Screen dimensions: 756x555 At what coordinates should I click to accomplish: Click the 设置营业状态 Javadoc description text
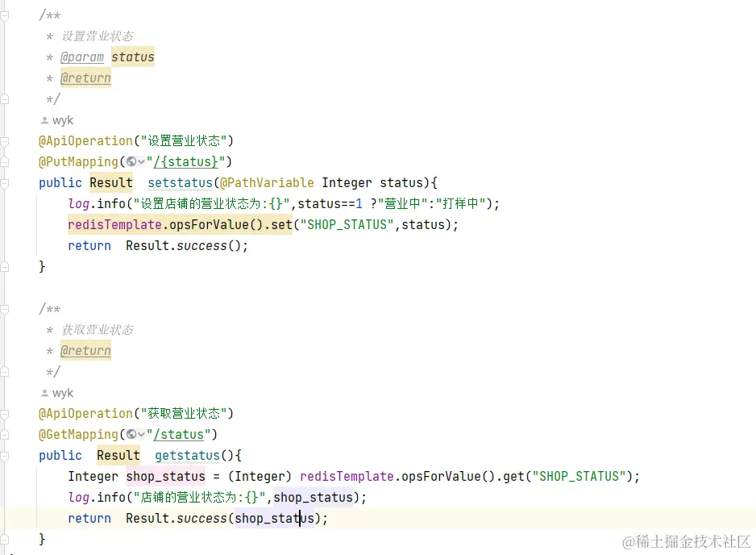[x=98, y=36]
